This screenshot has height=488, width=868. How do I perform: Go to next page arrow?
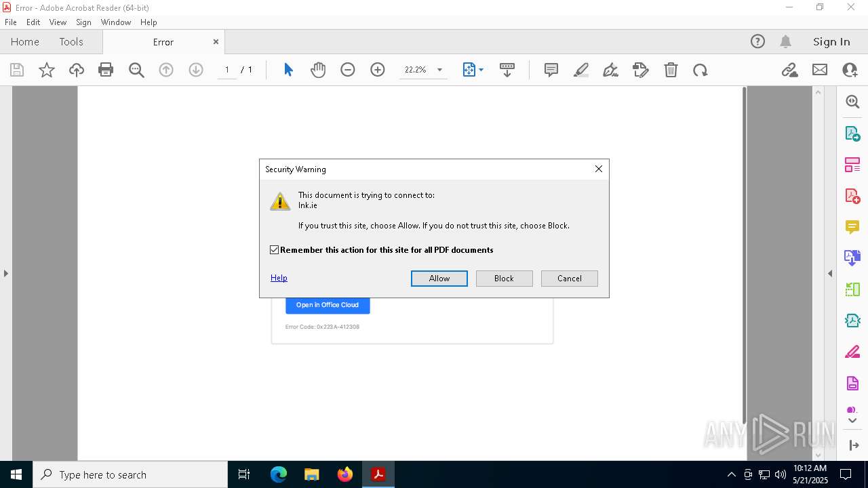pos(196,70)
